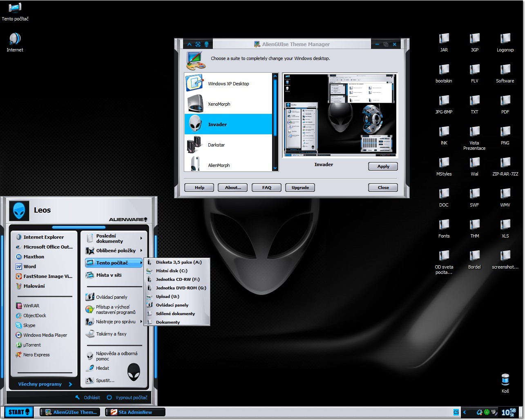Click the alien head icon in Theme Manager titlebar

(206, 44)
